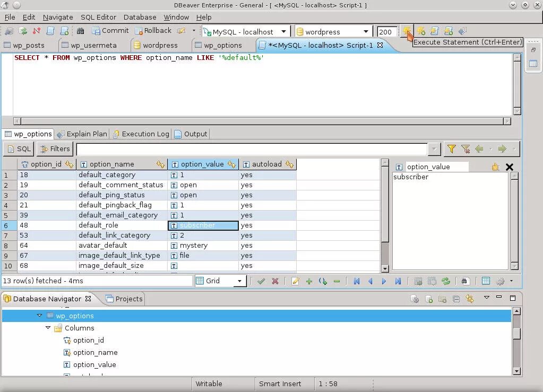Viewport: 543px width, 392px height.
Task: Click the New Connection icon in navigator toolbar
Action: [429, 299]
